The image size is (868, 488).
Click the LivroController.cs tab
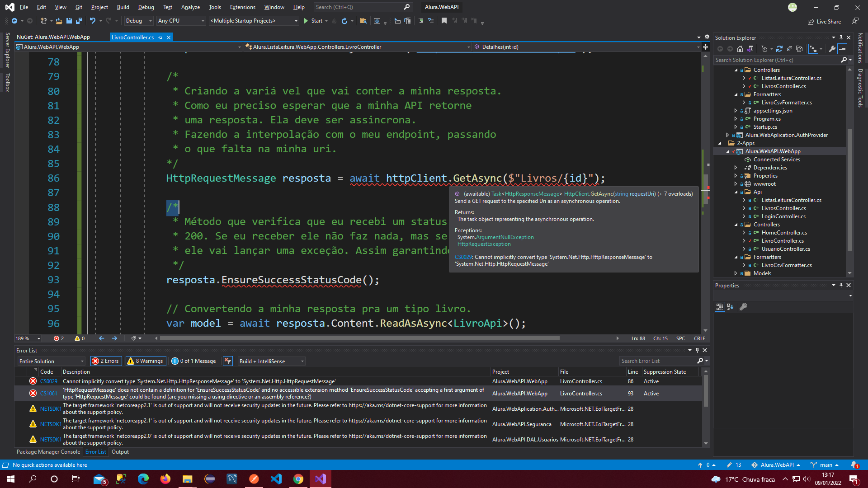point(132,37)
